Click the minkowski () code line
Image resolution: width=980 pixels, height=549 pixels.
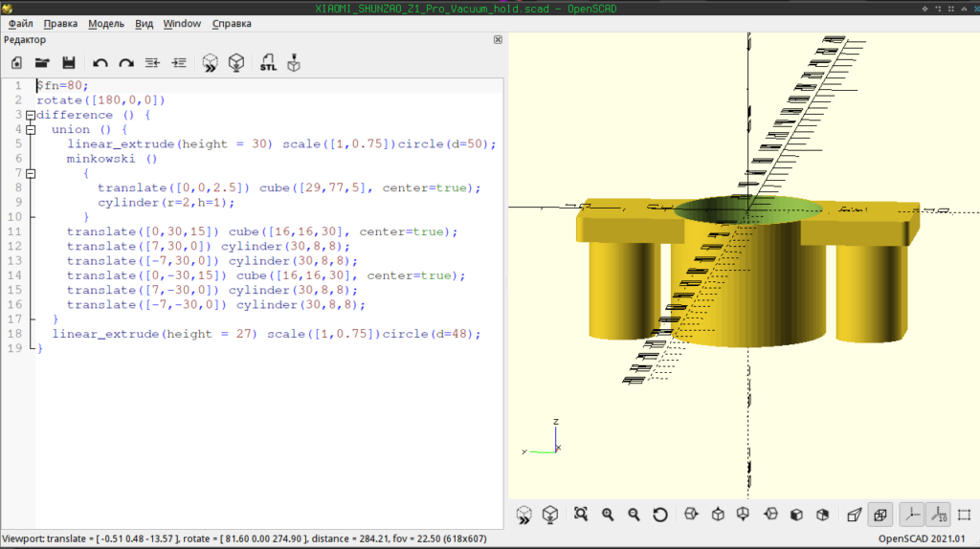tap(112, 159)
